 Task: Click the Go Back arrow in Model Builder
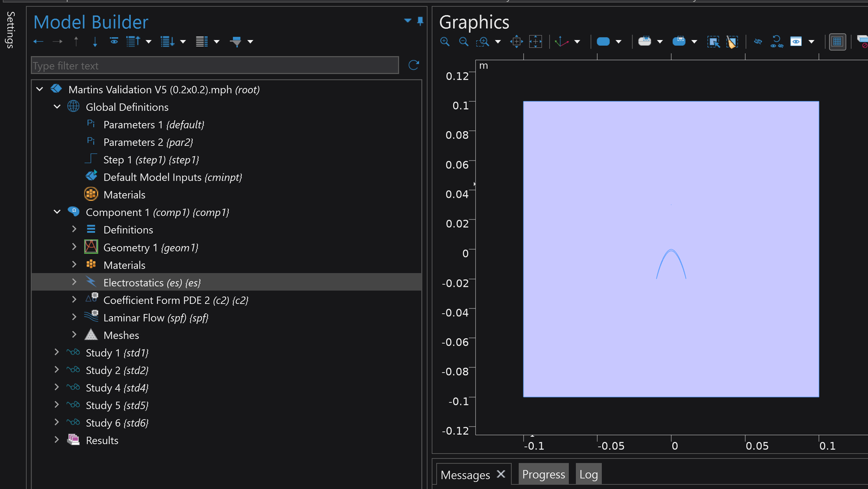38,42
